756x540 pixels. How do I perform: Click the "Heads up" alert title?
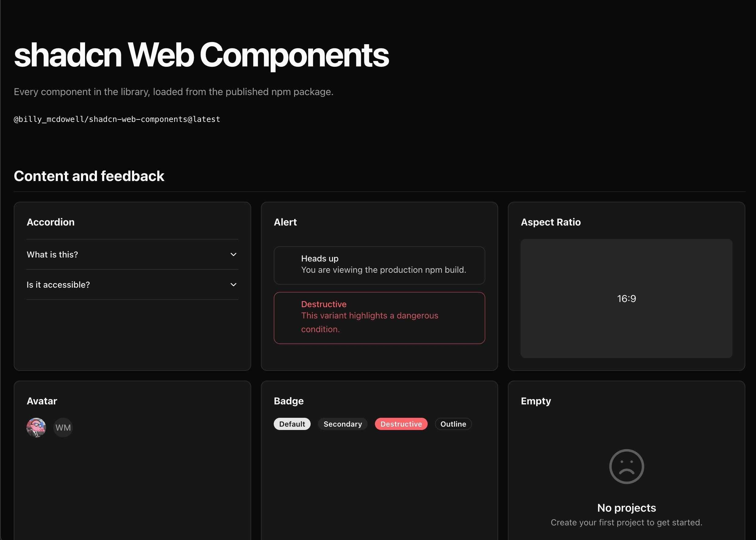pyautogui.click(x=320, y=258)
